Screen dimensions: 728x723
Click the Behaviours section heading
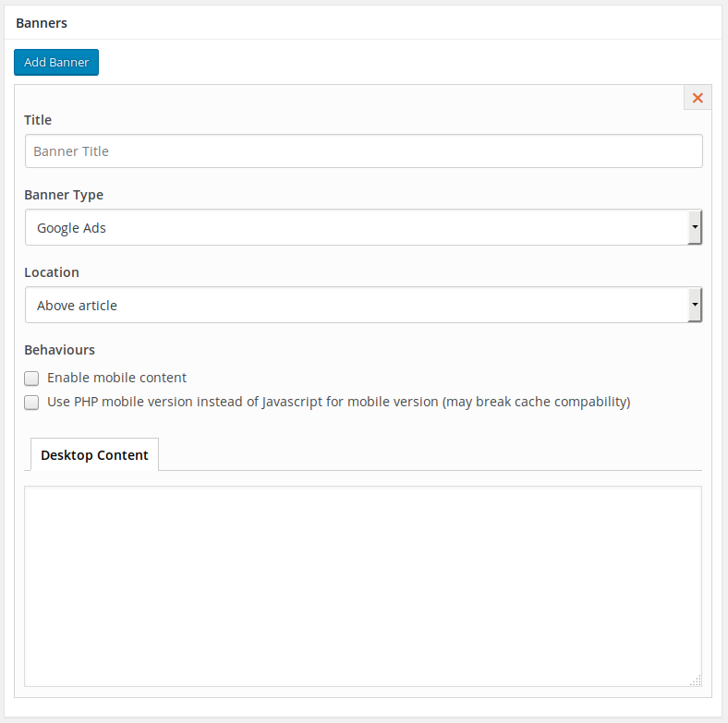pyautogui.click(x=59, y=349)
